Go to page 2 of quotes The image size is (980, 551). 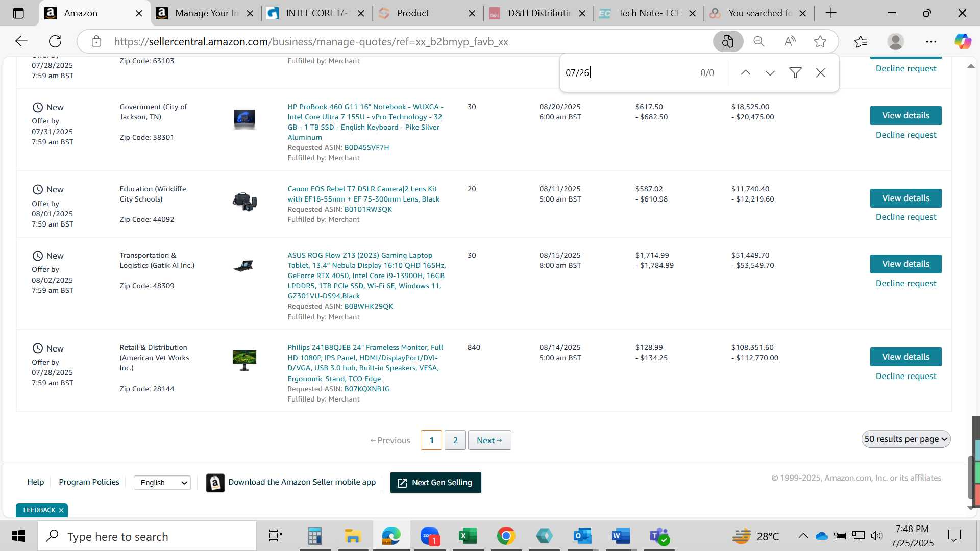(x=455, y=440)
